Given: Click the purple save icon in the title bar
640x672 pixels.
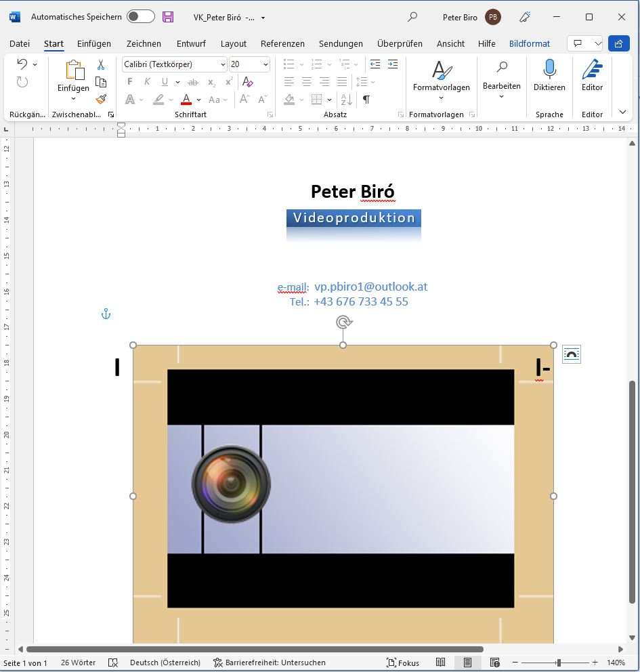Looking at the screenshot, I should (x=168, y=17).
